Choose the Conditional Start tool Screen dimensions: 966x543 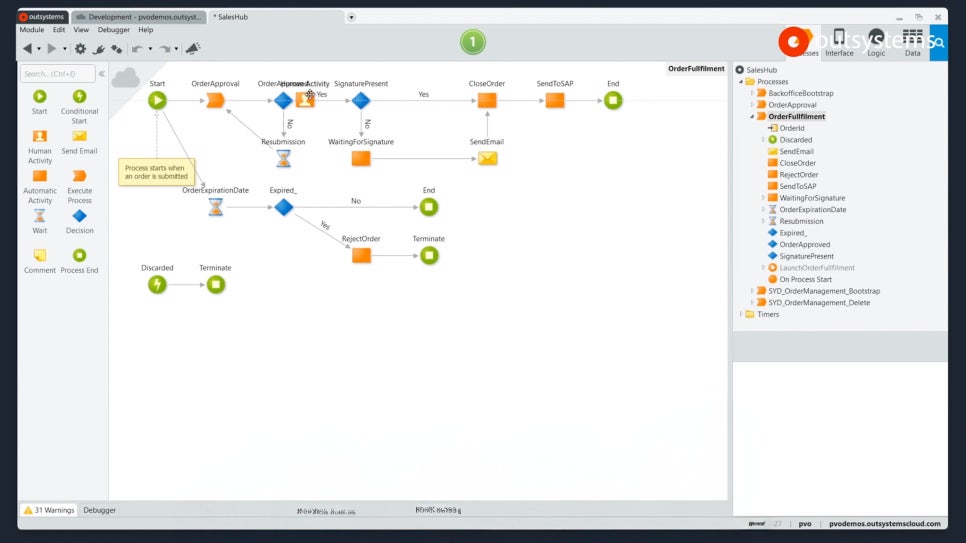(79, 107)
